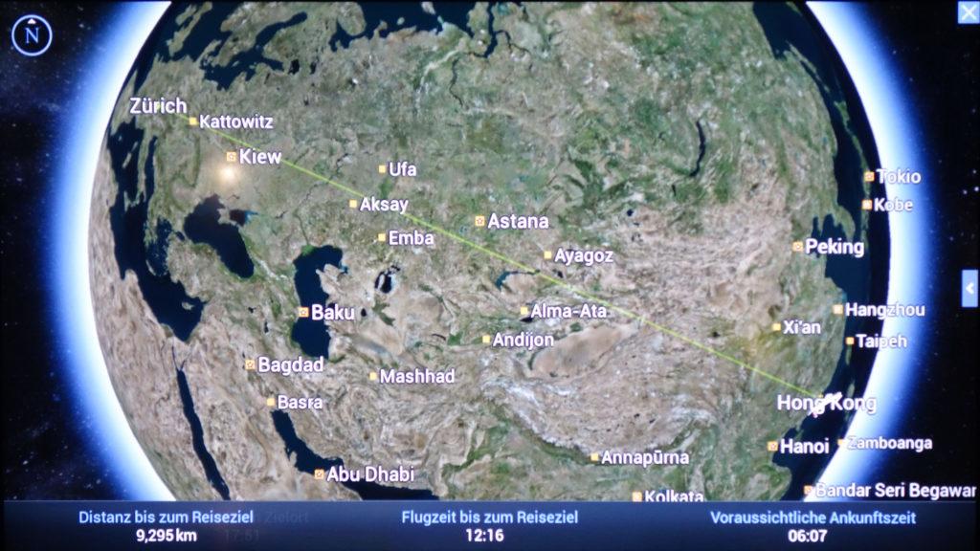Select the Bagdad city label
The image size is (980, 551).
291,364
